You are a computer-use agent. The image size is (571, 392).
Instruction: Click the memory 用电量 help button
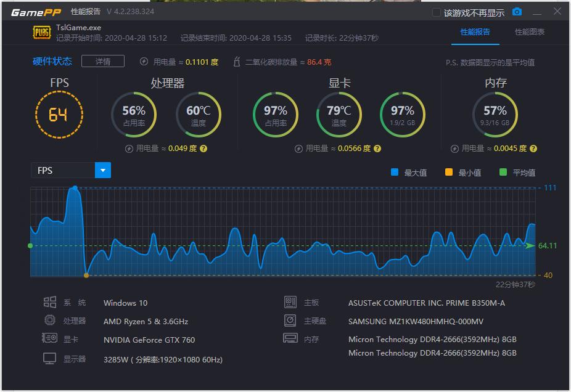pos(534,149)
